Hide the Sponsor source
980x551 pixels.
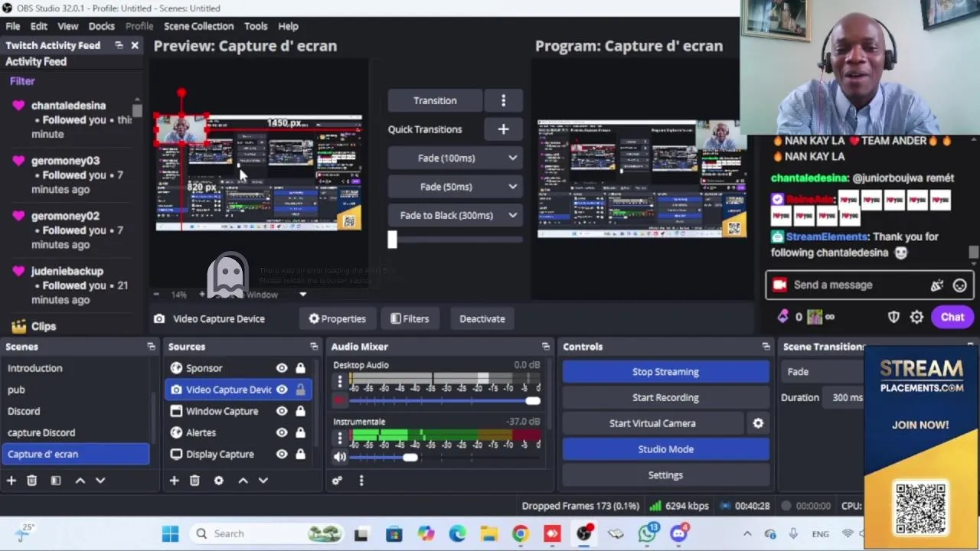pyautogui.click(x=282, y=368)
